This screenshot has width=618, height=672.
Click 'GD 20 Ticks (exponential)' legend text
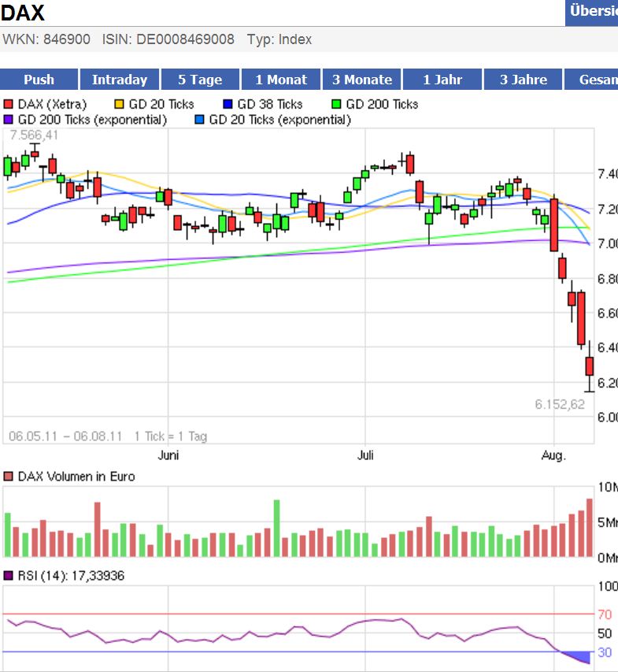pyautogui.click(x=280, y=120)
